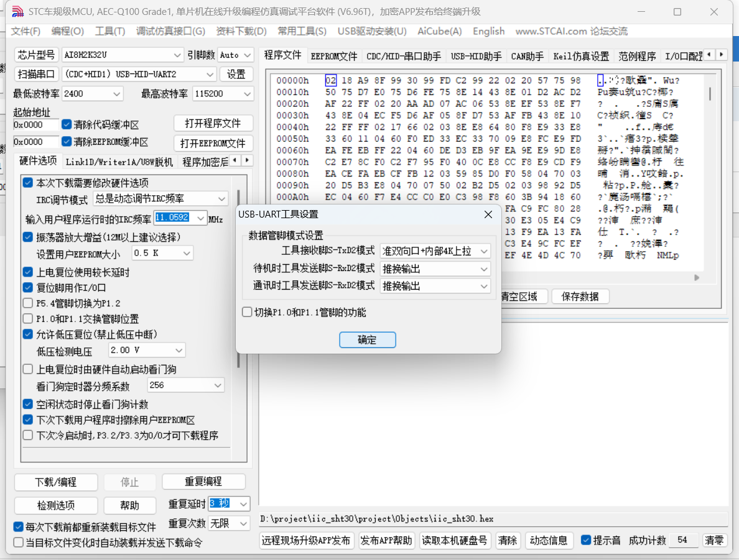Click hardware options list vertical scrollbar

(238, 278)
